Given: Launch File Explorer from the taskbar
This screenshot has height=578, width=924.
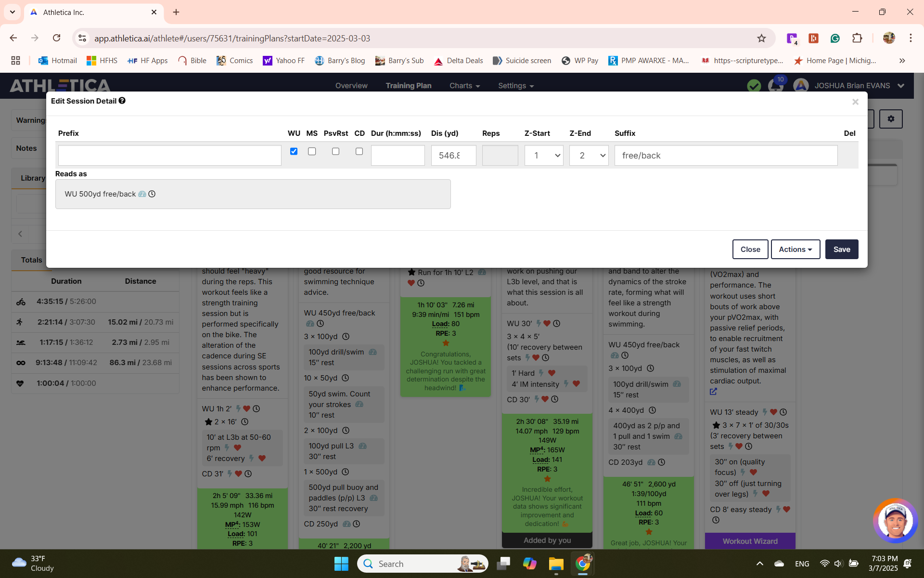Looking at the screenshot, I should click(556, 564).
